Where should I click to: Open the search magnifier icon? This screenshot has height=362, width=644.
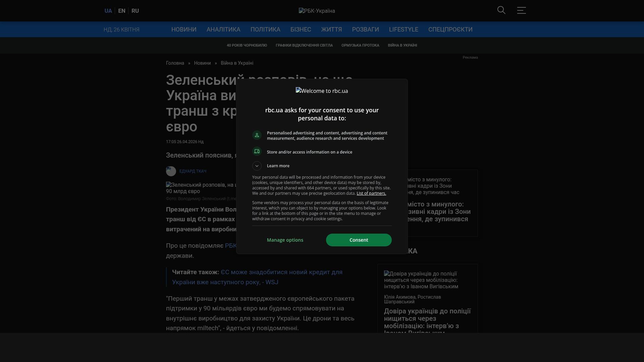[501, 10]
